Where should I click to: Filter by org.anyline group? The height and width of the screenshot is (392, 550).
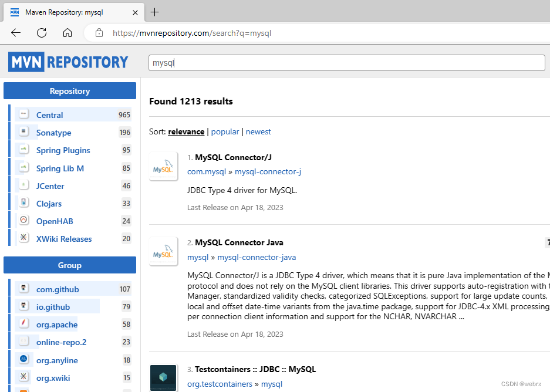pos(57,360)
